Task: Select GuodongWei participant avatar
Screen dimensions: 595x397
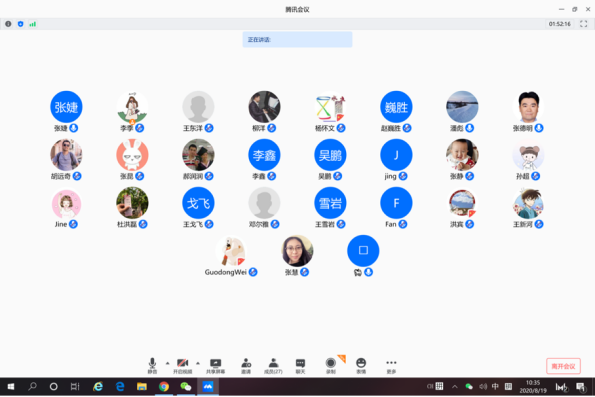Action: [231, 251]
